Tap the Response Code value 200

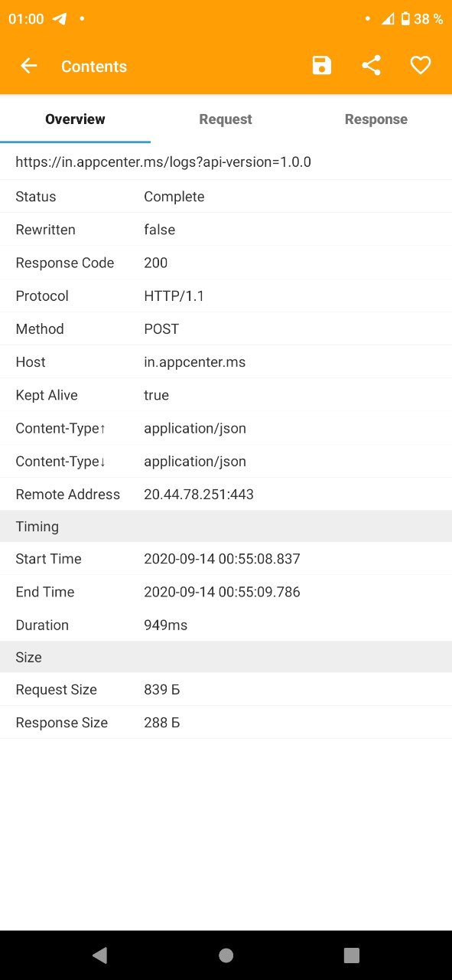point(156,263)
